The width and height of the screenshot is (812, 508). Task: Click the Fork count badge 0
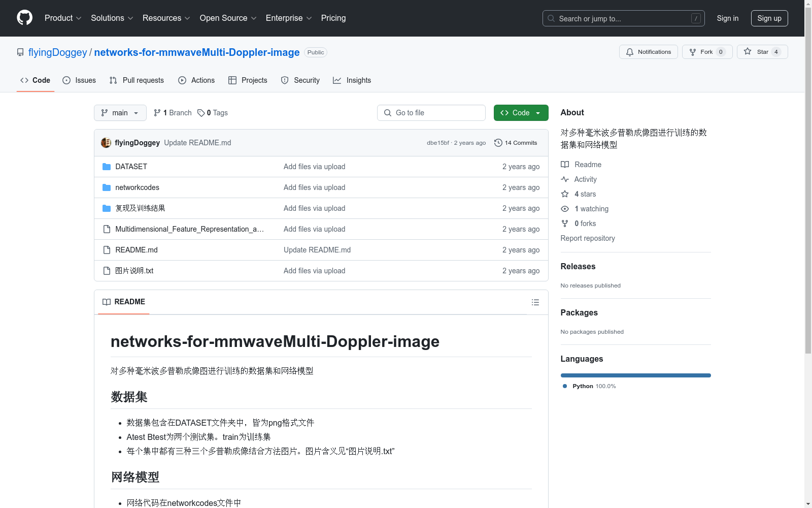721,52
